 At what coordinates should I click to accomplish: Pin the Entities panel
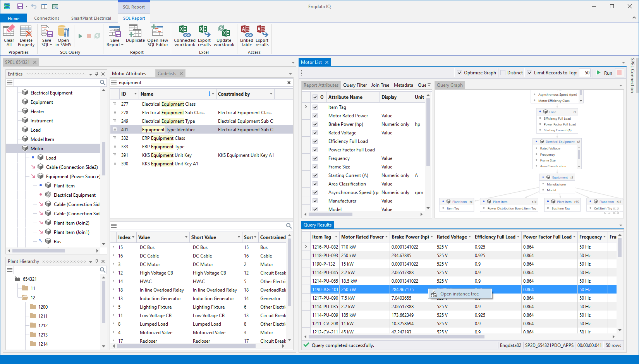click(x=97, y=74)
